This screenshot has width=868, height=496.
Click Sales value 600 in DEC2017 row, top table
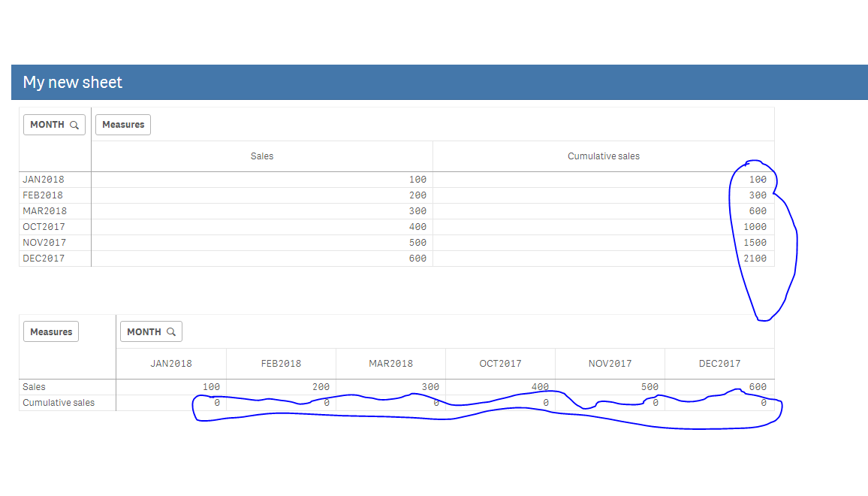417,259
